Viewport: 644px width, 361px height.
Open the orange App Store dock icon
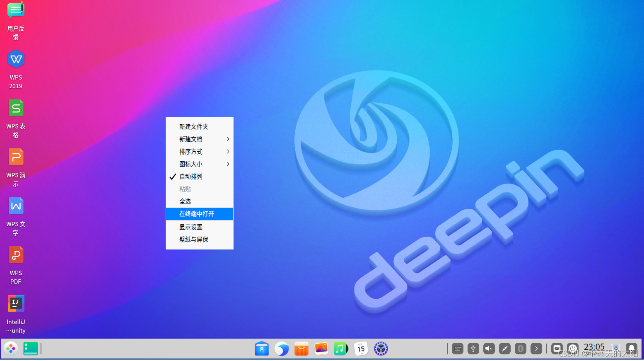coord(301,349)
